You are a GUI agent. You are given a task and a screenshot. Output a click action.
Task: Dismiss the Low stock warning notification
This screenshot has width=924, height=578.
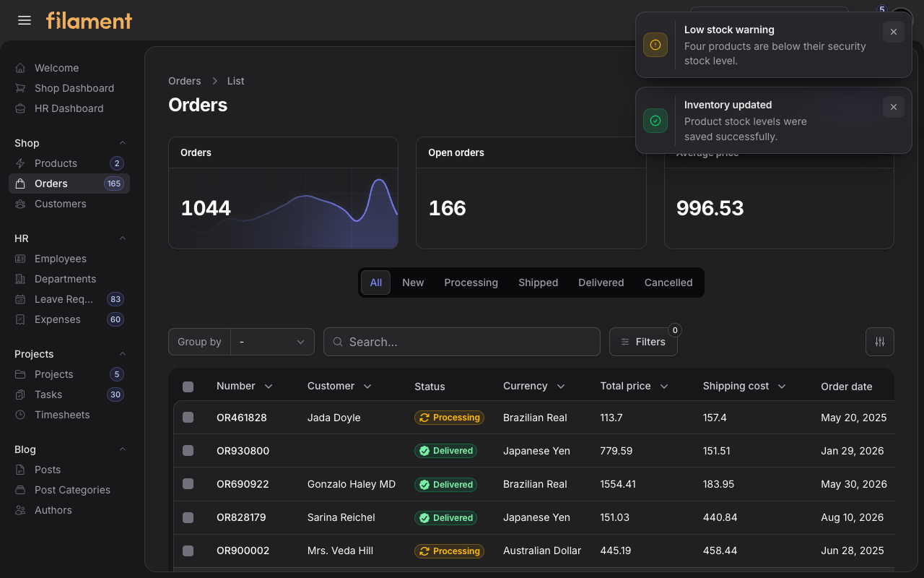(894, 32)
